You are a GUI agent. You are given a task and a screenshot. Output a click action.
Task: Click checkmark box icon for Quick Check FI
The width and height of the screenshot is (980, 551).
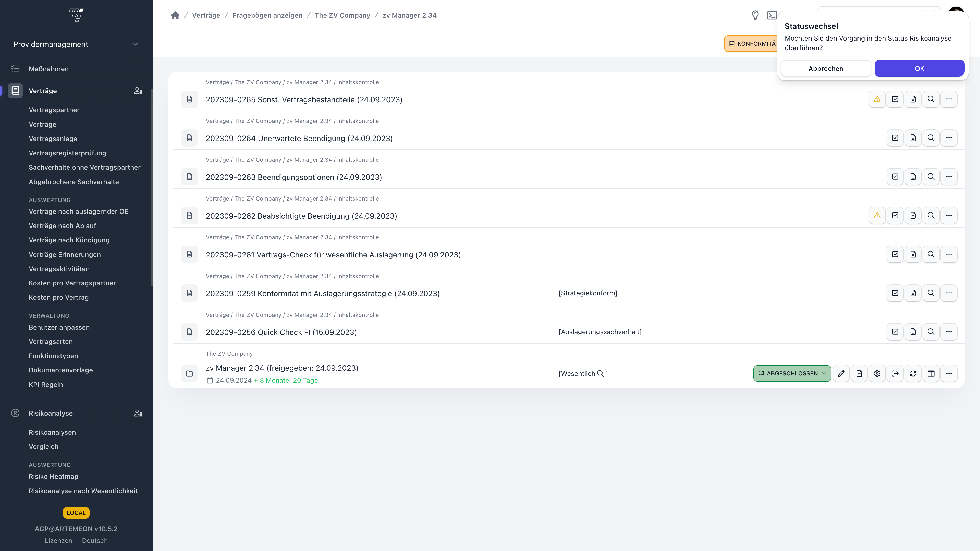click(895, 332)
